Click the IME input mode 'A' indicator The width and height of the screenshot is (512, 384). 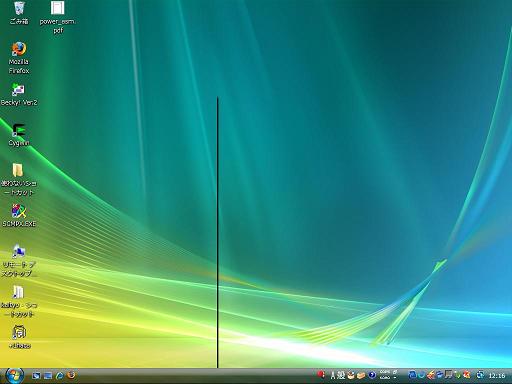[333, 375]
